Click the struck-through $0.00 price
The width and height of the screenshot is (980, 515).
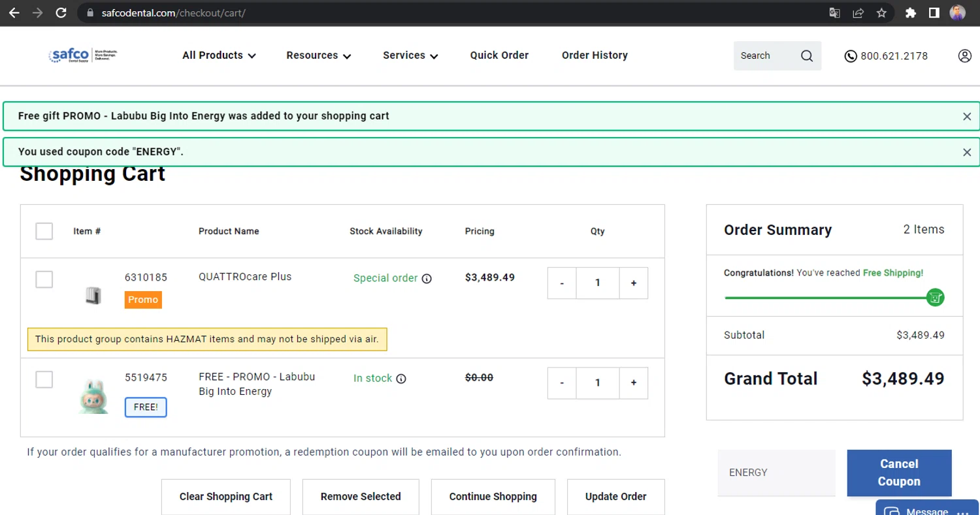[479, 377]
